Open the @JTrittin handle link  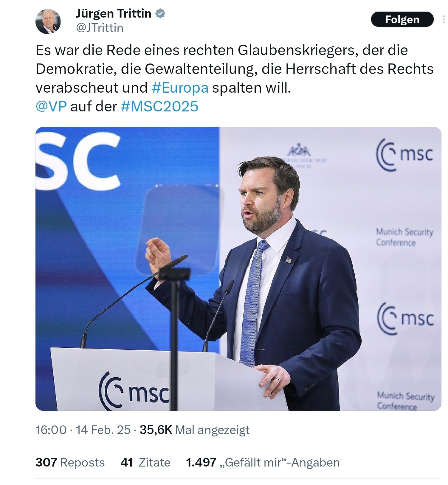point(100,28)
